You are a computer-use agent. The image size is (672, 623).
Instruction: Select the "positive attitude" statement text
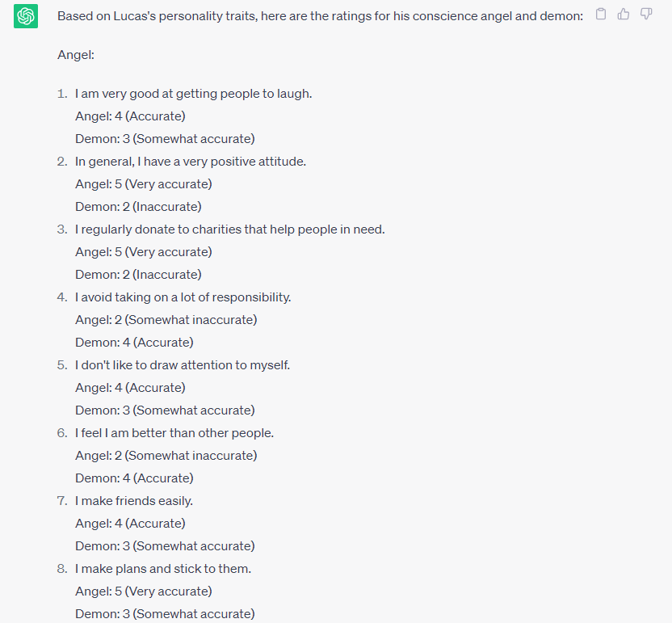tap(191, 162)
